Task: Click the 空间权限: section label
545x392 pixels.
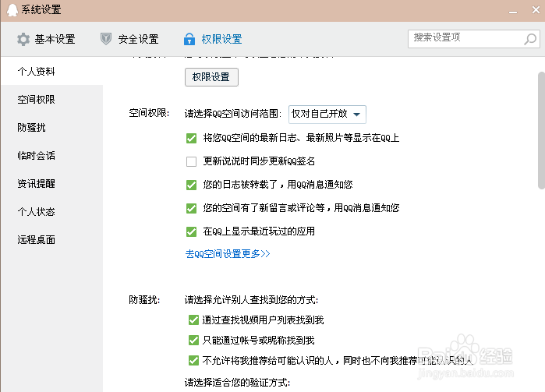Action: click(x=149, y=113)
